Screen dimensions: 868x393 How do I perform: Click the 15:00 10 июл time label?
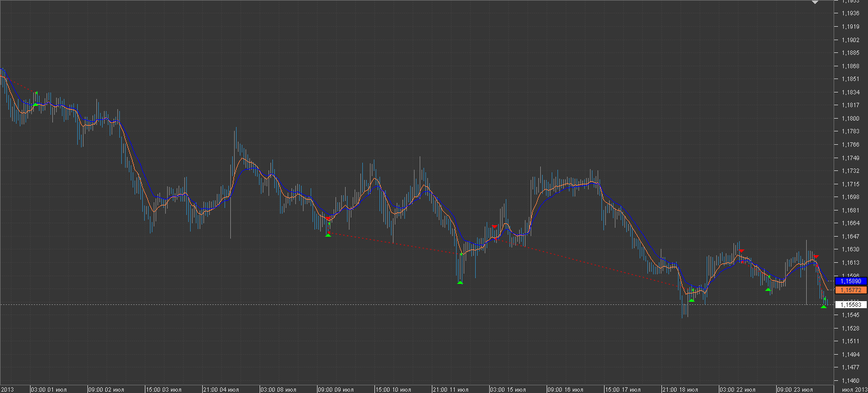click(393, 389)
